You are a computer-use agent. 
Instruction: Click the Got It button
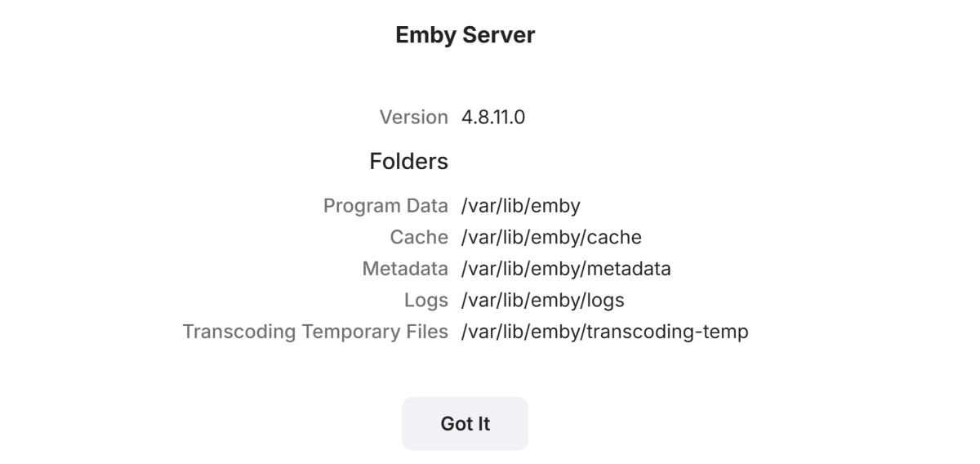(465, 424)
